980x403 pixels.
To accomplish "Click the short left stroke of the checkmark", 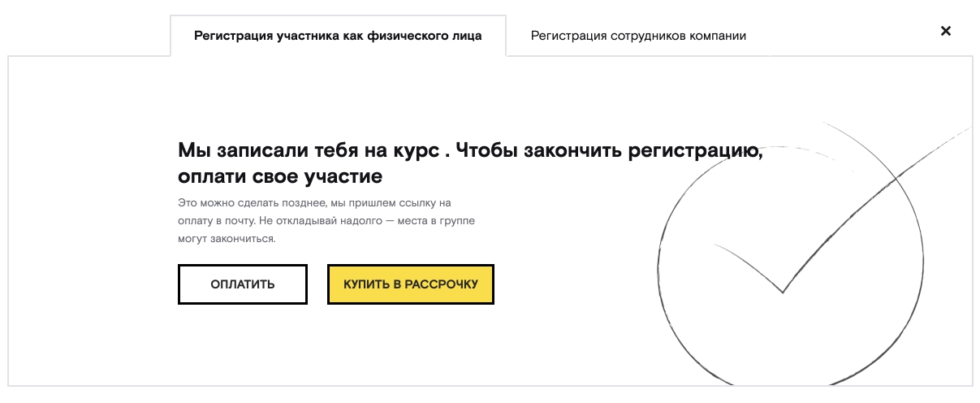I will point(748,267).
